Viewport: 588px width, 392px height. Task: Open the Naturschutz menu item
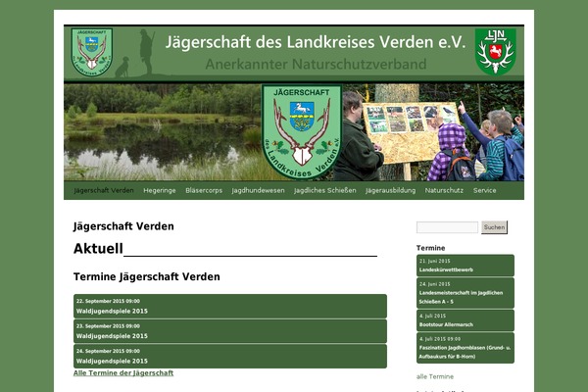click(444, 190)
